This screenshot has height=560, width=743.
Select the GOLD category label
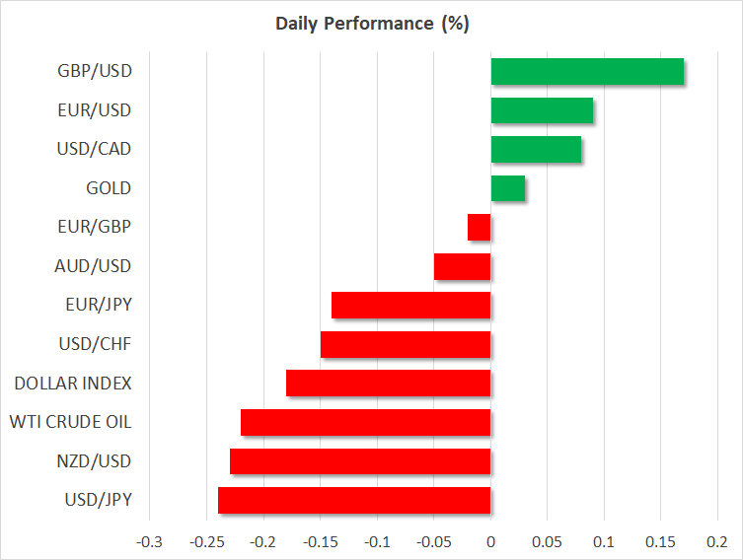coord(110,188)
